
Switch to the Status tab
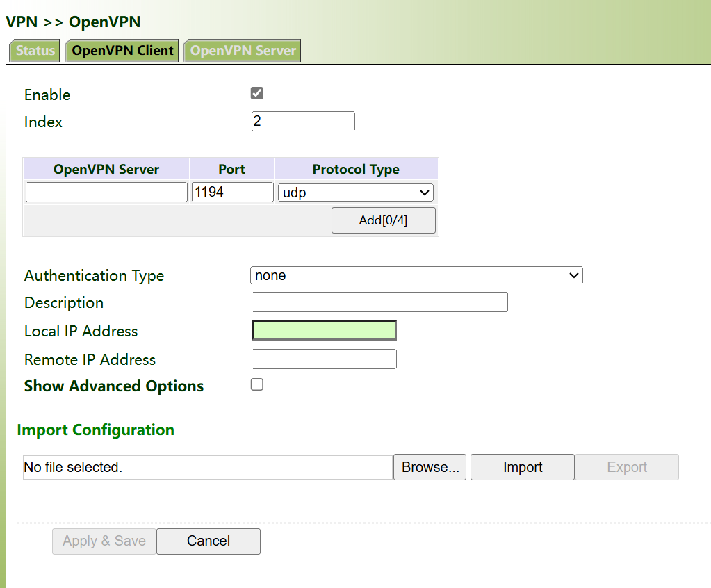[35, 51]
